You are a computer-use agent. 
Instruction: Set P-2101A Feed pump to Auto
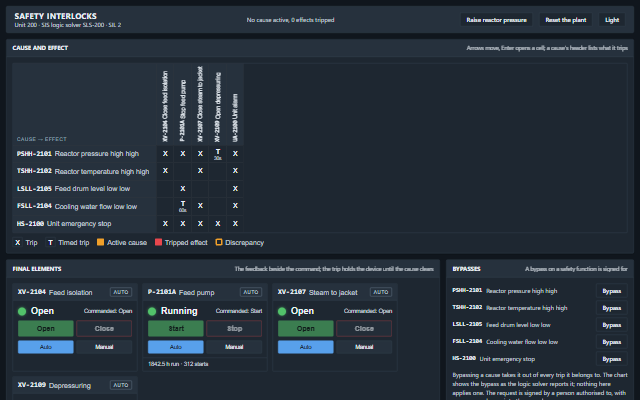176,347
